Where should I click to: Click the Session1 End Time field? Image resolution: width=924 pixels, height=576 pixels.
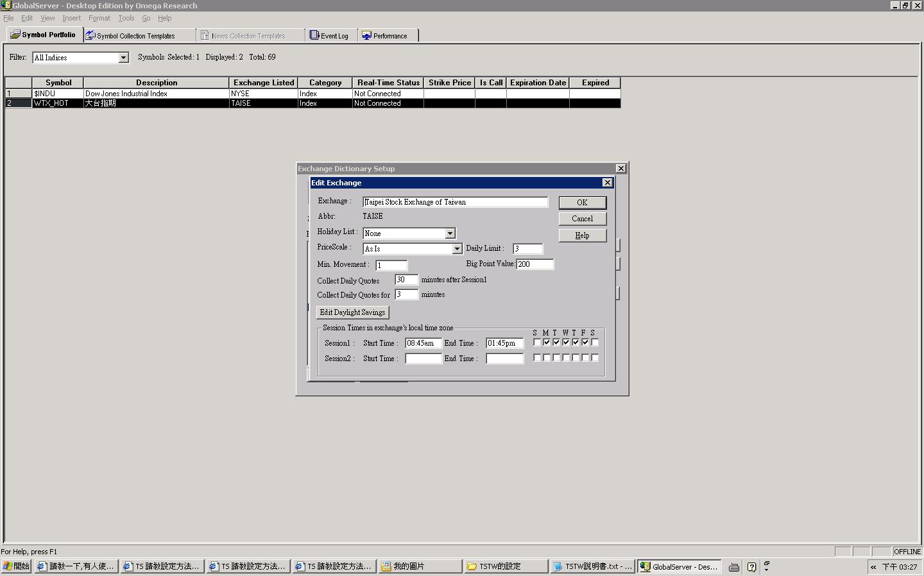tap(505, 343)
